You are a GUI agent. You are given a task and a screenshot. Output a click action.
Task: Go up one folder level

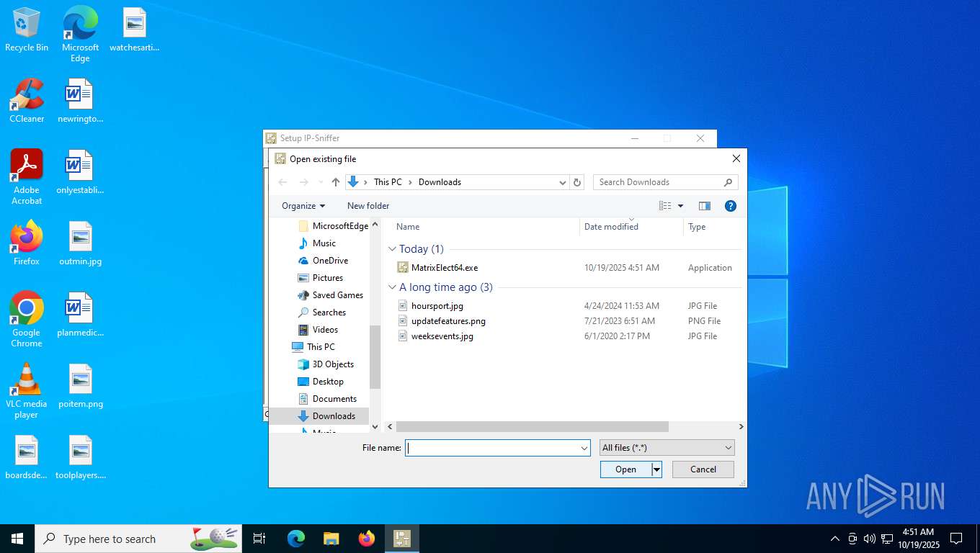336,182
